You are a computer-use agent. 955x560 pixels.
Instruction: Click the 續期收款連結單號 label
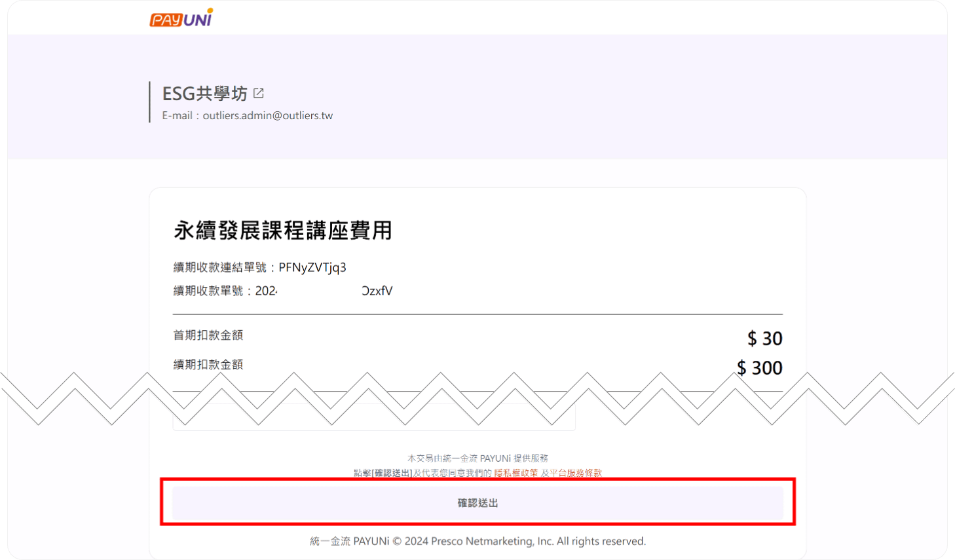pyautogui.click(x=219, y=267)
